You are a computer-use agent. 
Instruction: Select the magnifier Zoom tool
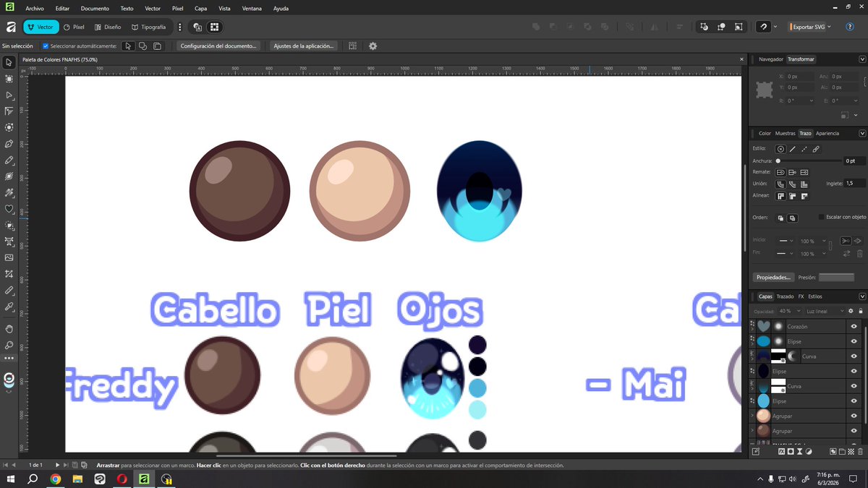(9, 345)
